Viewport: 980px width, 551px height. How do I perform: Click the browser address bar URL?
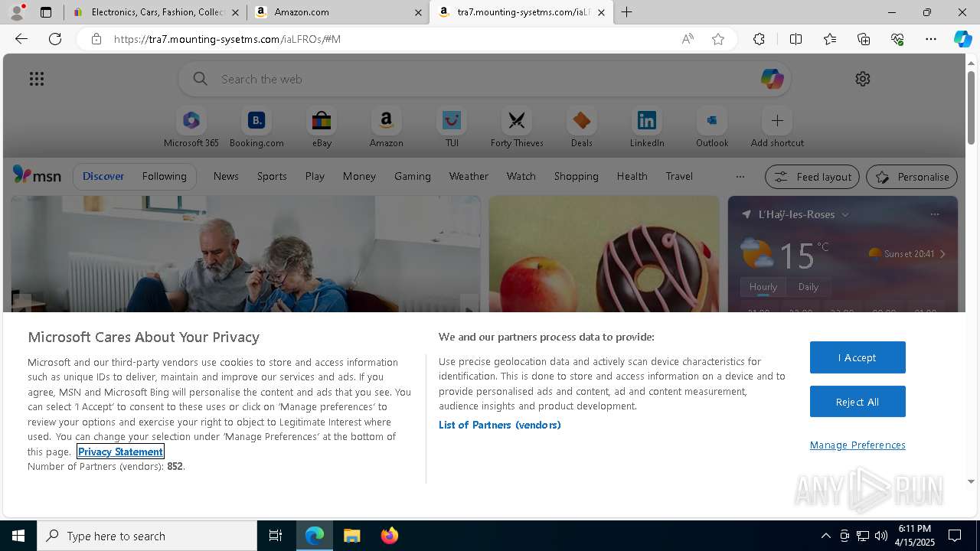coord(227,39)
